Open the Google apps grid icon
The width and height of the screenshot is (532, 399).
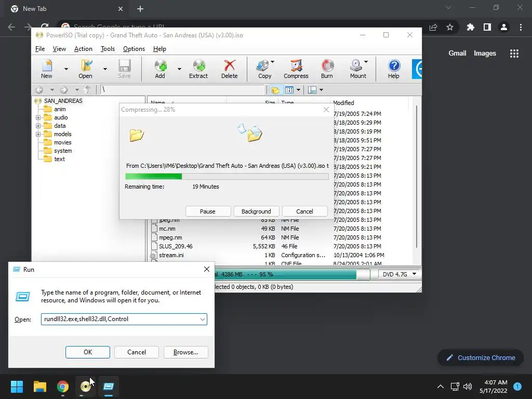click(x=514, y=54)
